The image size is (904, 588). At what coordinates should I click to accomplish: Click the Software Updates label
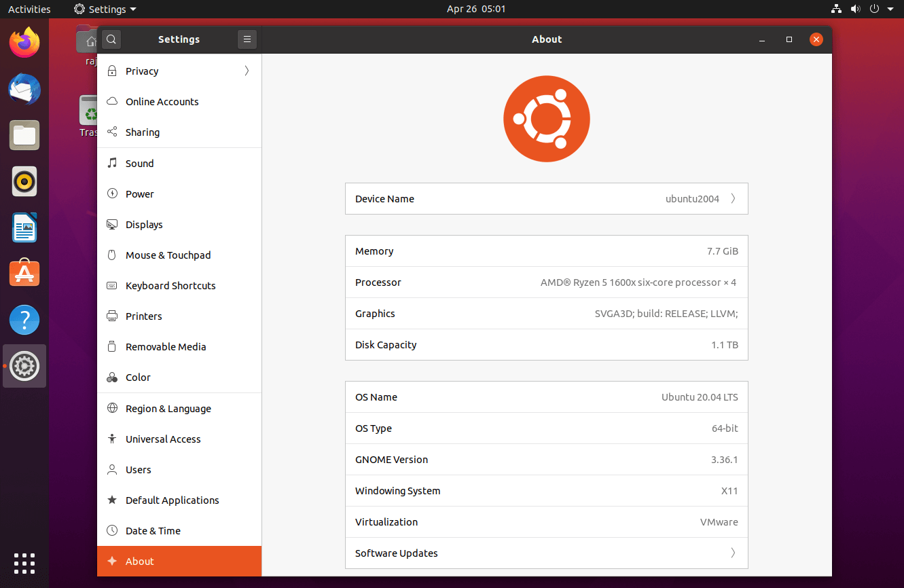pyautogui.click(x=397, y=553)
